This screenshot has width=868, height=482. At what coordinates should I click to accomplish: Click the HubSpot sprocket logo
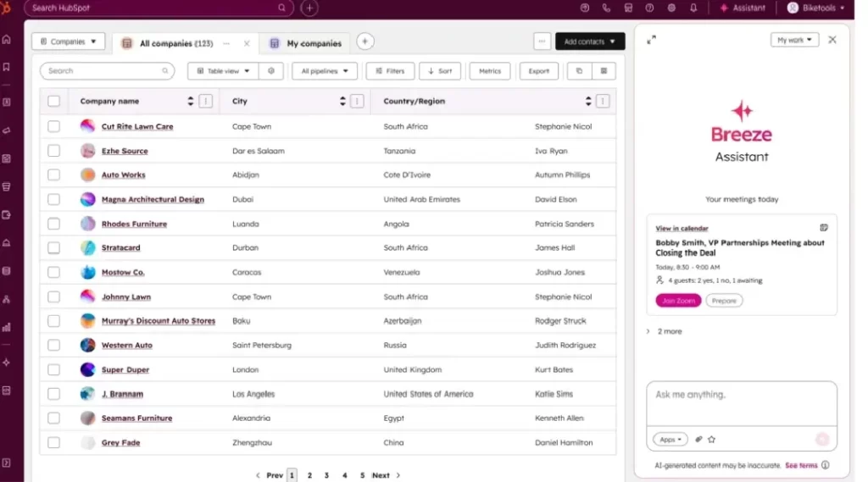coord(6,8)
